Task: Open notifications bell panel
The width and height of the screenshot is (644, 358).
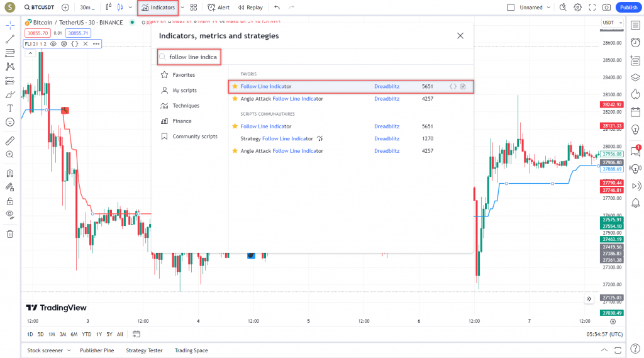Action: (x=635, y=203)
